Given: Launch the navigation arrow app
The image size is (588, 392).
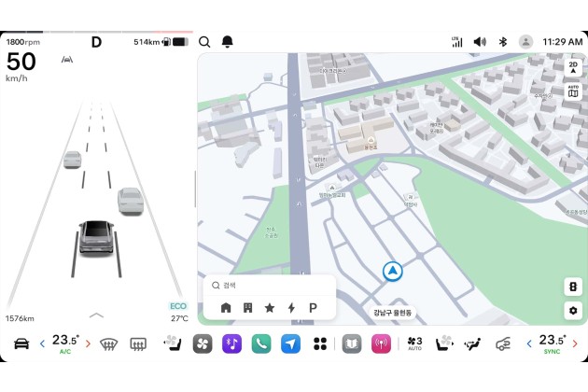Looking at the screenshot, I should click(x=290, y=344).
